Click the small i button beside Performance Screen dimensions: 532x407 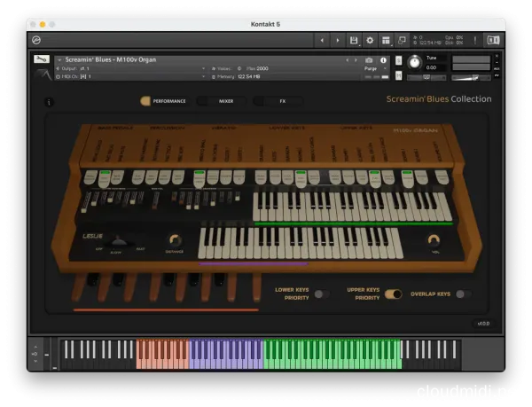tap(49, 102)
